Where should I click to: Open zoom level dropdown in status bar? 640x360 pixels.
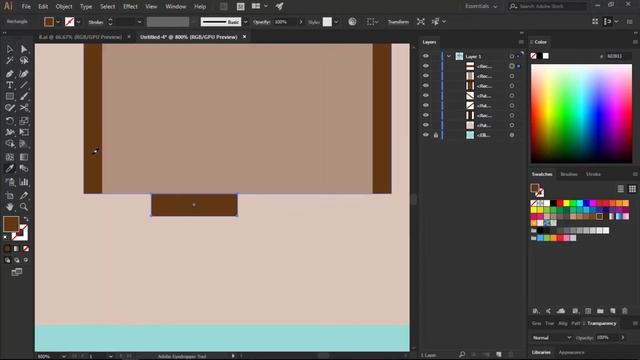[x=64, y=356]
